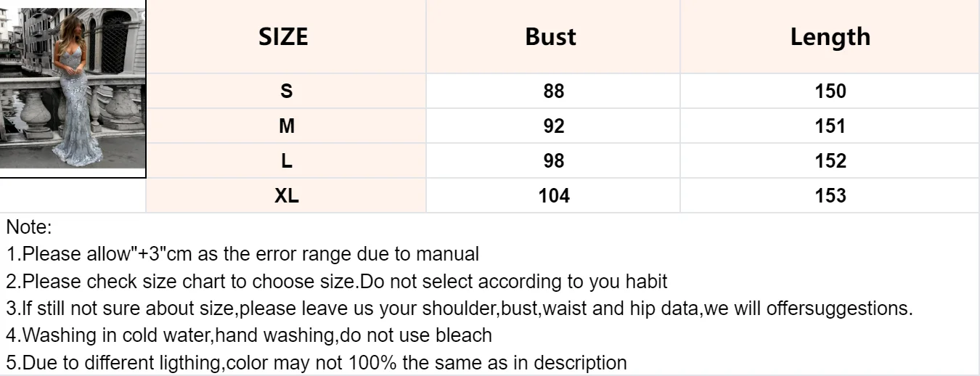Click the M size cell
The width and height of the screenshot is (980, 376).
coord(286,126)
